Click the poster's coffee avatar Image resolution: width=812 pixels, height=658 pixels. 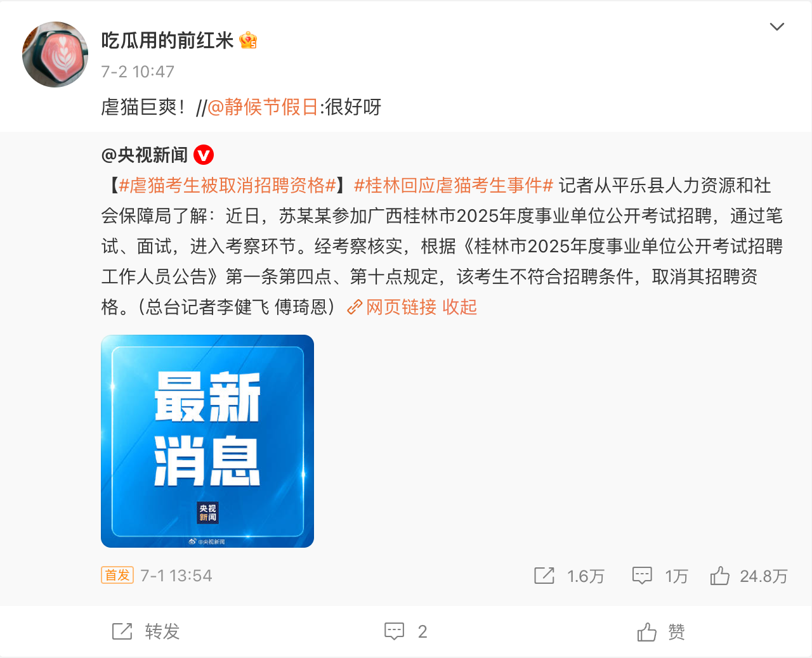[55, 55]
